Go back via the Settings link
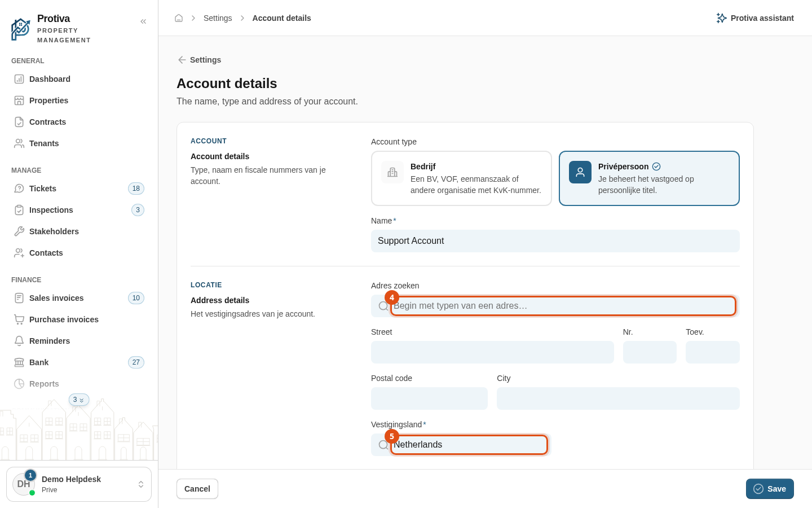Screen dimensions: 812x508 [x=199, y=60]
